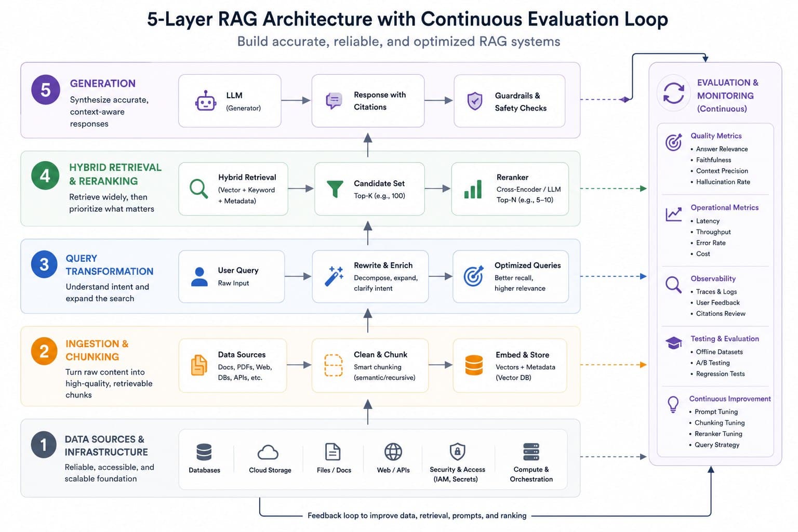Click the Raw Input label

(x=233, y=283)
